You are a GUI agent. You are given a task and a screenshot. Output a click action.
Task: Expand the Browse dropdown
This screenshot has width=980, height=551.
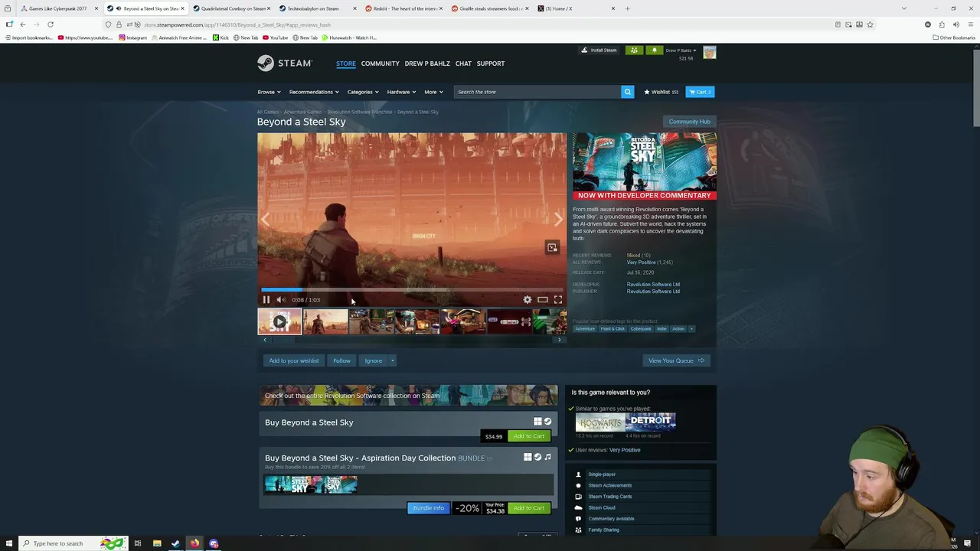(269, 92)
